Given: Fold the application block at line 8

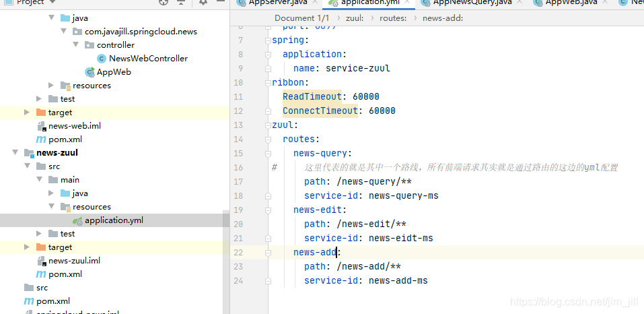Looking at the screenshot, I should pyautogui.click(x=269, y=55).
